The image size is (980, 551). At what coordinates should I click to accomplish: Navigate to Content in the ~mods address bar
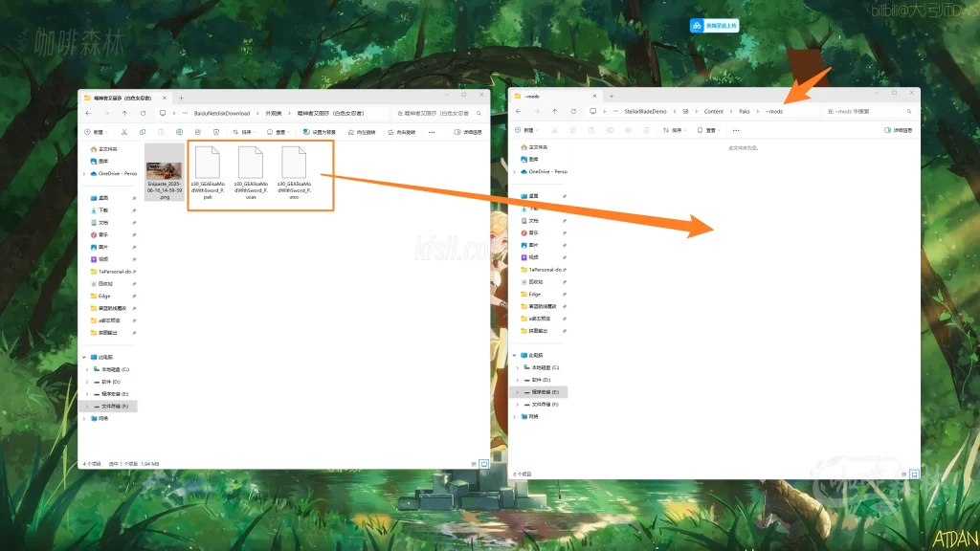(x=713, y=111)
